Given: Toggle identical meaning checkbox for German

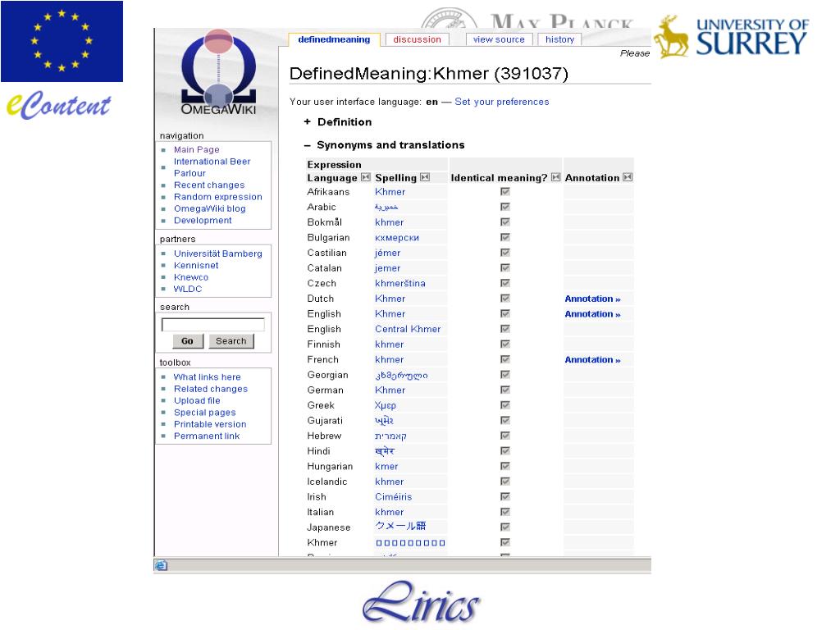Looking at the screenshot, I should tap(505, 390).
